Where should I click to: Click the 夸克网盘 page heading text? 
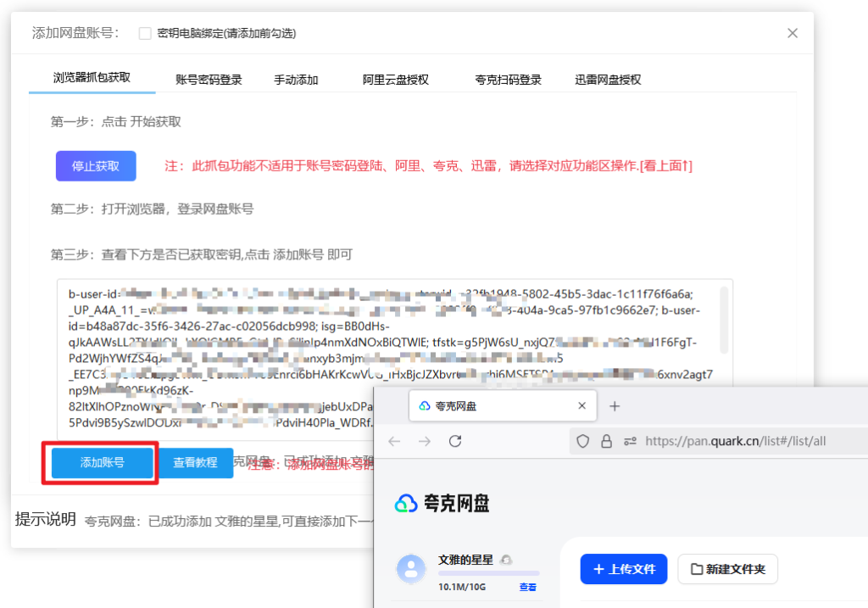pyautogui.click(x=457, y=504)
